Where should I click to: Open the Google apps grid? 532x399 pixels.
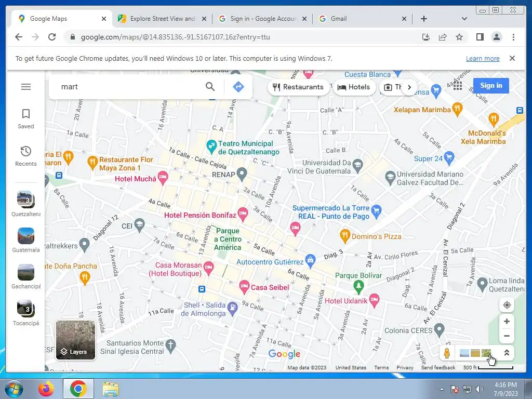click(458, 86)
